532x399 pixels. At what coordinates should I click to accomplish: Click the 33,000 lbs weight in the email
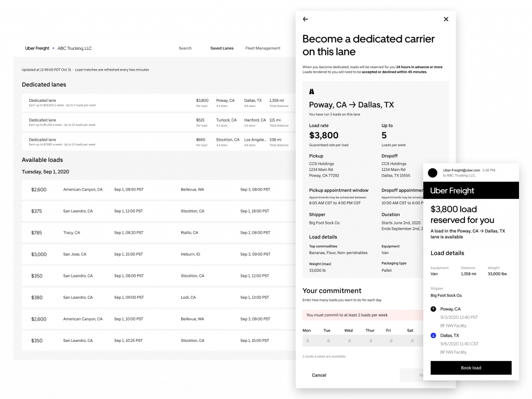497,274
